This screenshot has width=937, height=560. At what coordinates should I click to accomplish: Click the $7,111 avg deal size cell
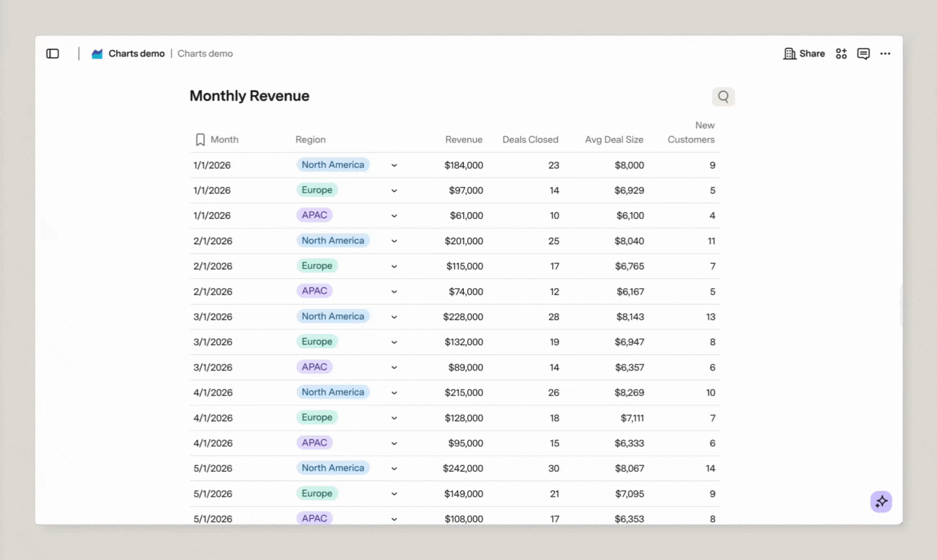[632, 418]
